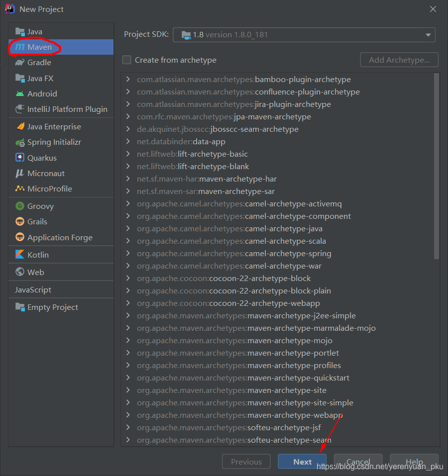Expand bamboo-plugin-archetype node

click(x=128, y=79)
